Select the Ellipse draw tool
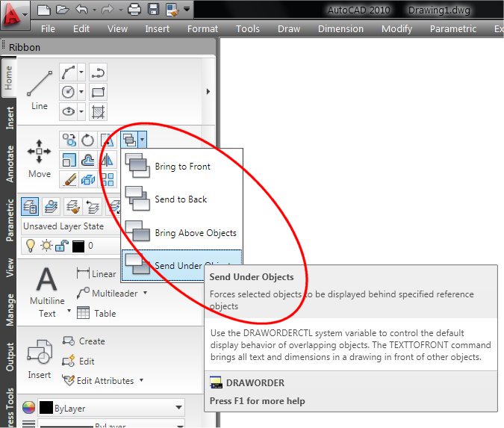 point(68,111)
